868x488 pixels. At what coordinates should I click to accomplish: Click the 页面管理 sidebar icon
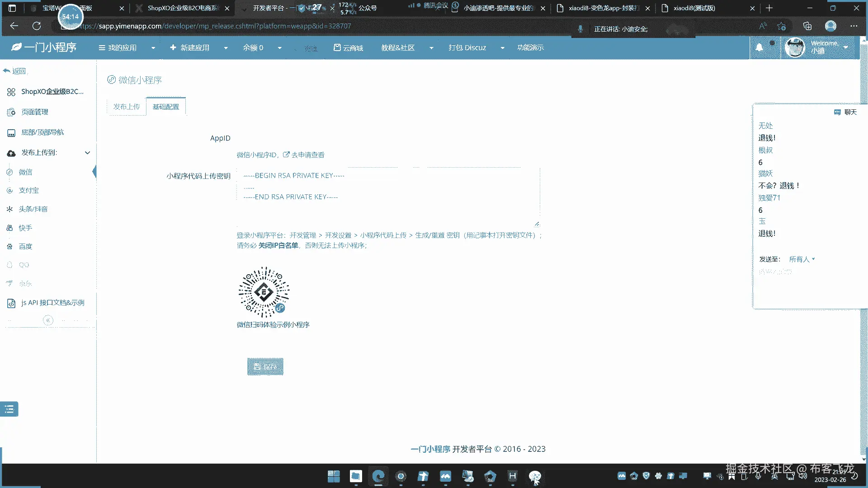[11, 112]
